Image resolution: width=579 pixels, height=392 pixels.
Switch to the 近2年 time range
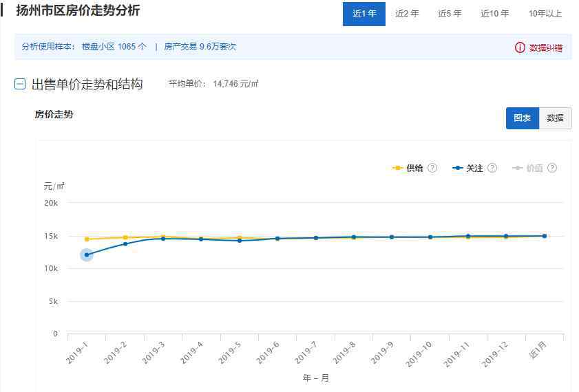pyautogui.click(x=407, y=14)
